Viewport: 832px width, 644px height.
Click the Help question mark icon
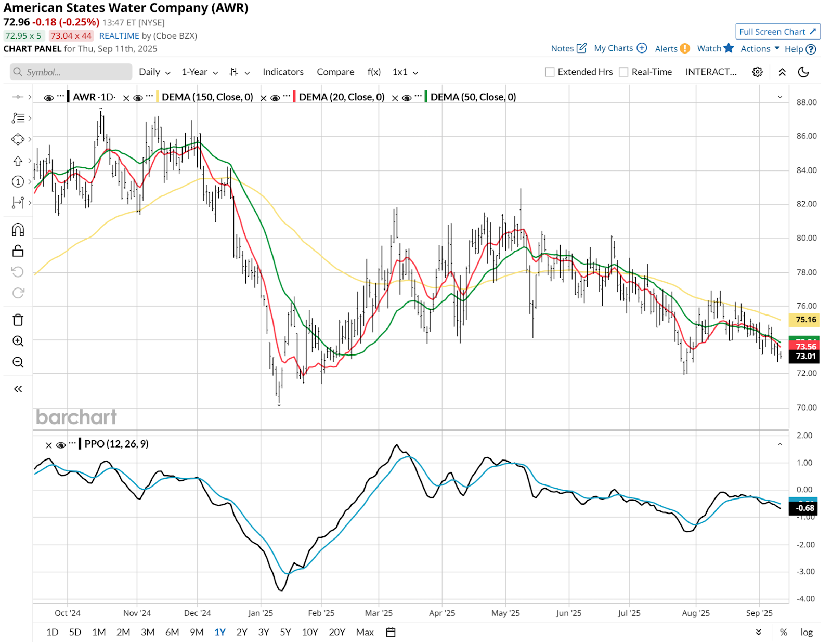pyautogui.click(x=811, y=49)
